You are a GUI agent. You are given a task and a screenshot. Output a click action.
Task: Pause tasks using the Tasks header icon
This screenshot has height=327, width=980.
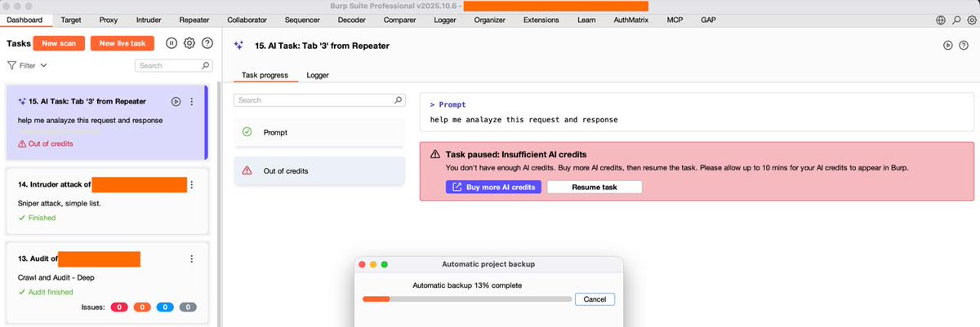point(172,43)
